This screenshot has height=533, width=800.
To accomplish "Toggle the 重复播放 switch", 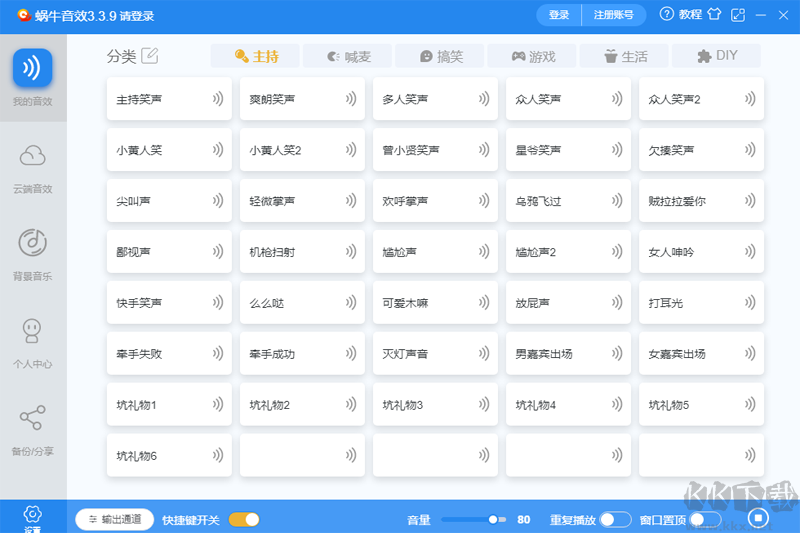I will pyautogui.click(x=615, y=519).
